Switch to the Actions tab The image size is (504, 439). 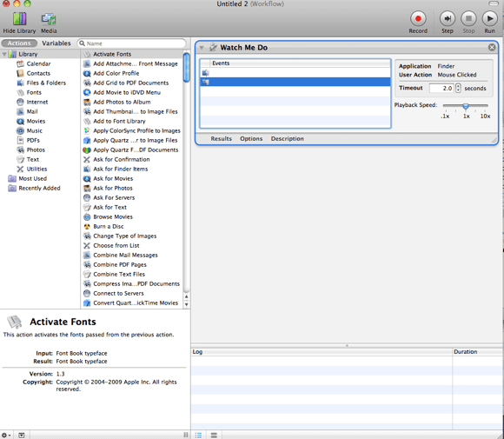pyautogui.click(x=19, y=43)
